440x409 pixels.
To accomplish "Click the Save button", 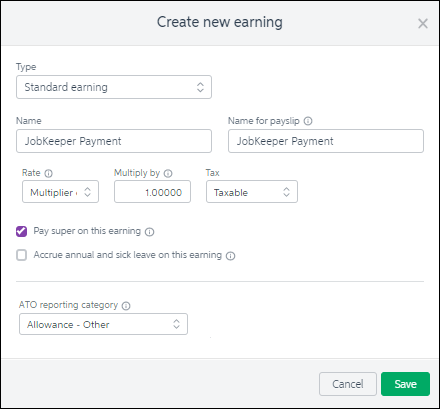I will click(x=405, y=384).
